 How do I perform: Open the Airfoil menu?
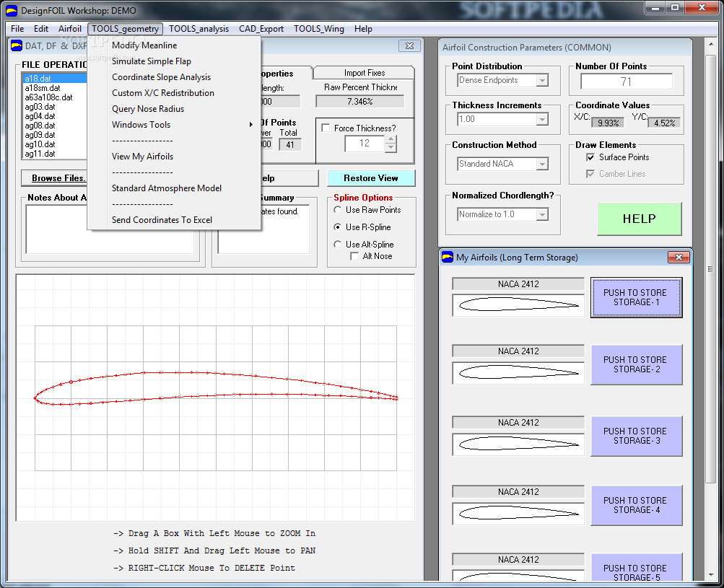(x=70, y=29)
